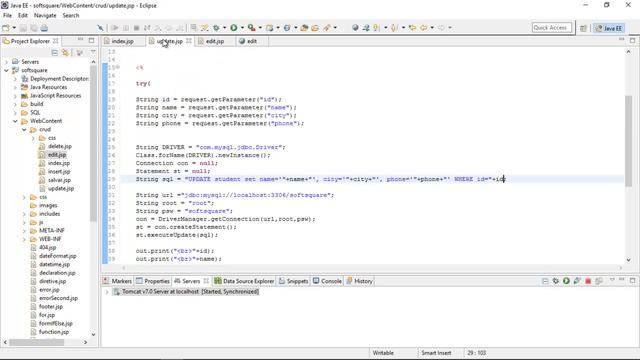Minimize the editor area
This screenshot has height=360, width=640.
621,40
